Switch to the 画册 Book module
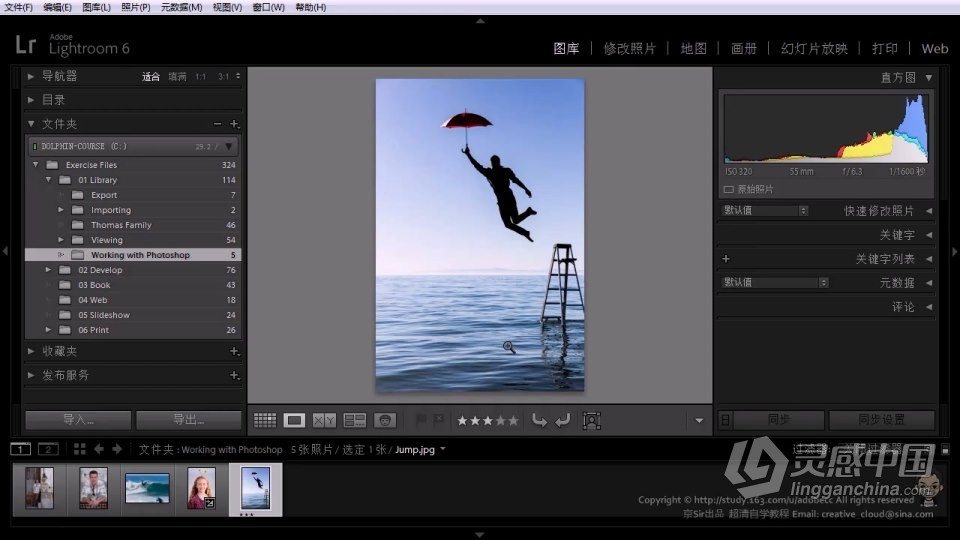This screenshot has width=960, height=540. (x=744, y=48)
